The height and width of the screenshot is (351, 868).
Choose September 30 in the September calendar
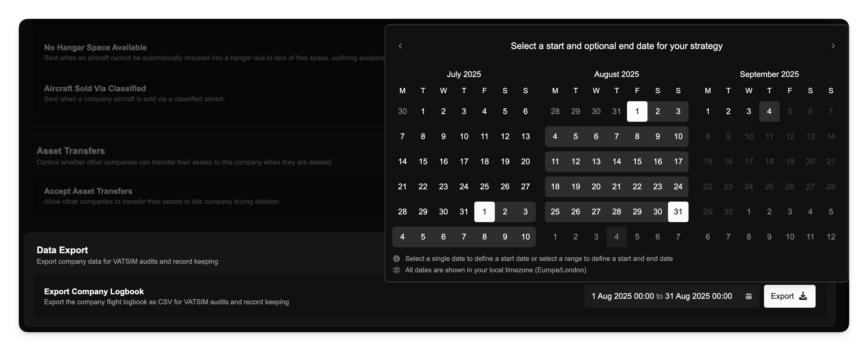coord(728,211)
